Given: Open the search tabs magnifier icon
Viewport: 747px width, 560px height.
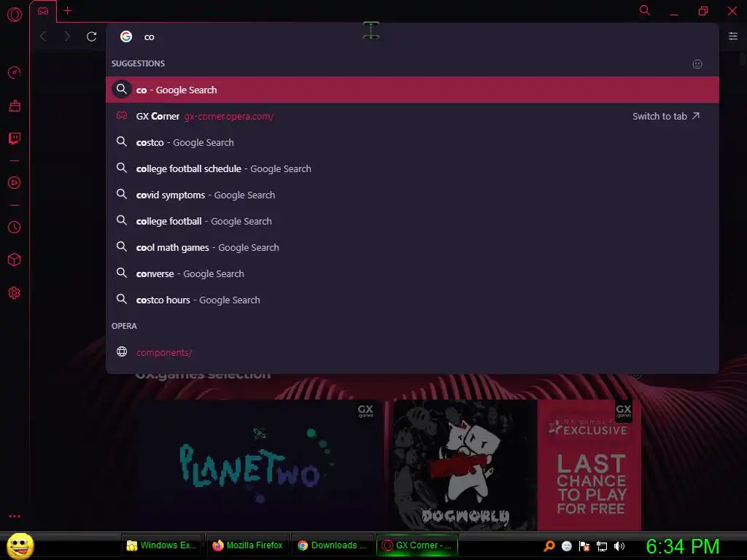Looking at the screenshot, I should coord(645,10).
